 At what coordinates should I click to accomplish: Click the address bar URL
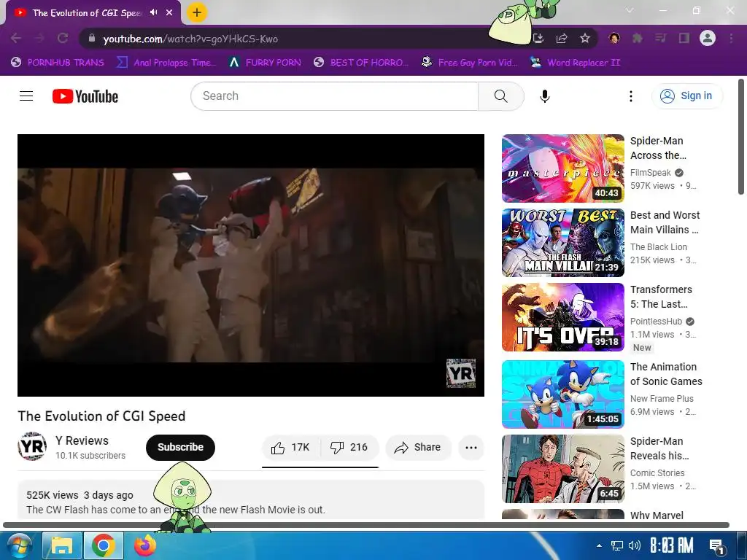click(190, 39)
